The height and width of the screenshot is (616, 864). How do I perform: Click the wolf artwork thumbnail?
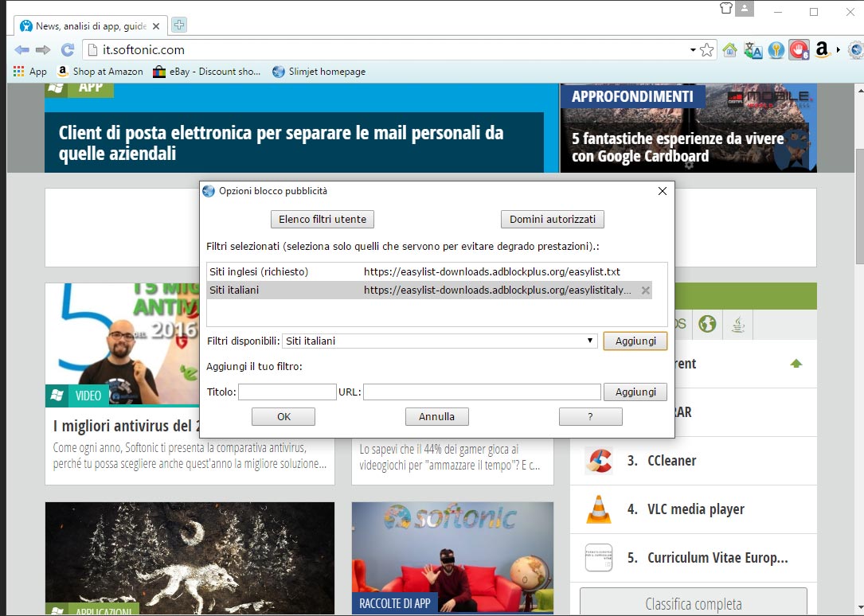tap(190, 558)
